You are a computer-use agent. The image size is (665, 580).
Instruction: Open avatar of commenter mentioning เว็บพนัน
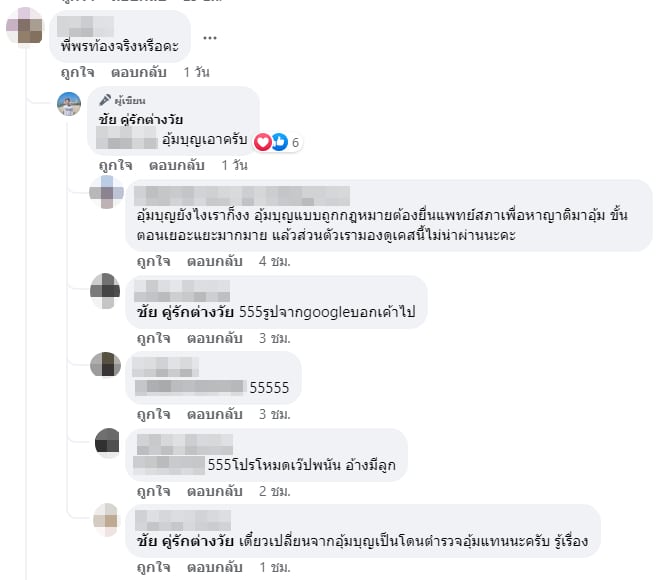tap(107, 443)
